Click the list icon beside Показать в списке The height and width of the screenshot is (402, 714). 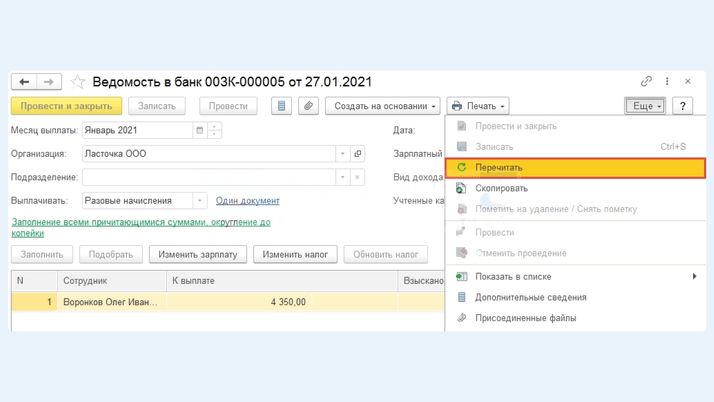461,276
